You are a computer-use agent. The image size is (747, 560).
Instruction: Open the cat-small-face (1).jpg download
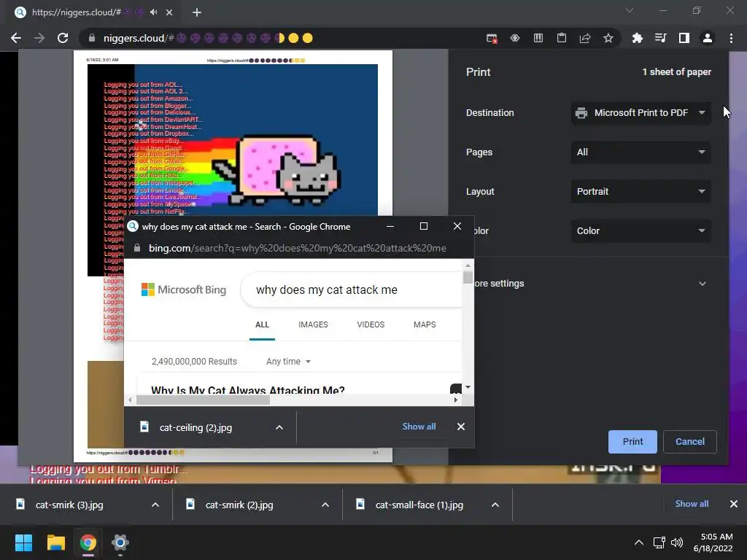[x=419, y=505]
